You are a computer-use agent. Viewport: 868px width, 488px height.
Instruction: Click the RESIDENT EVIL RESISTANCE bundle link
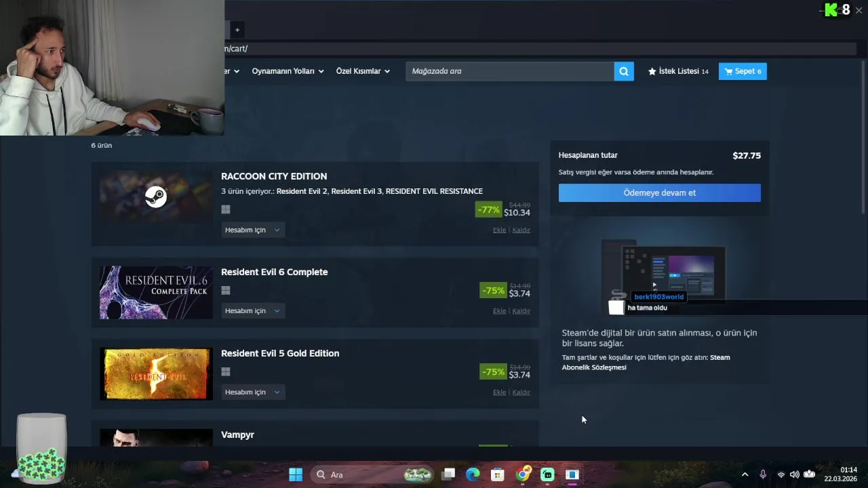pyautogui.click(x=434, y=191)
